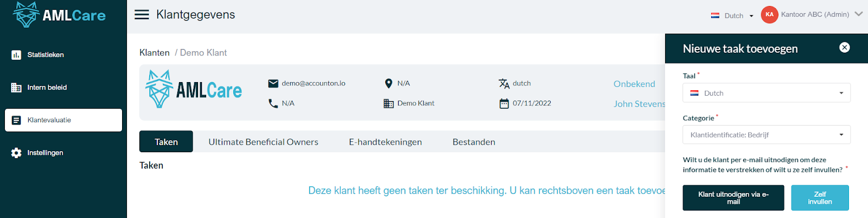The width and height of the screenshot is (868, 218).
Task: Click the envelope icon beside demo@accounton.io
Action: tap(273, 83)
